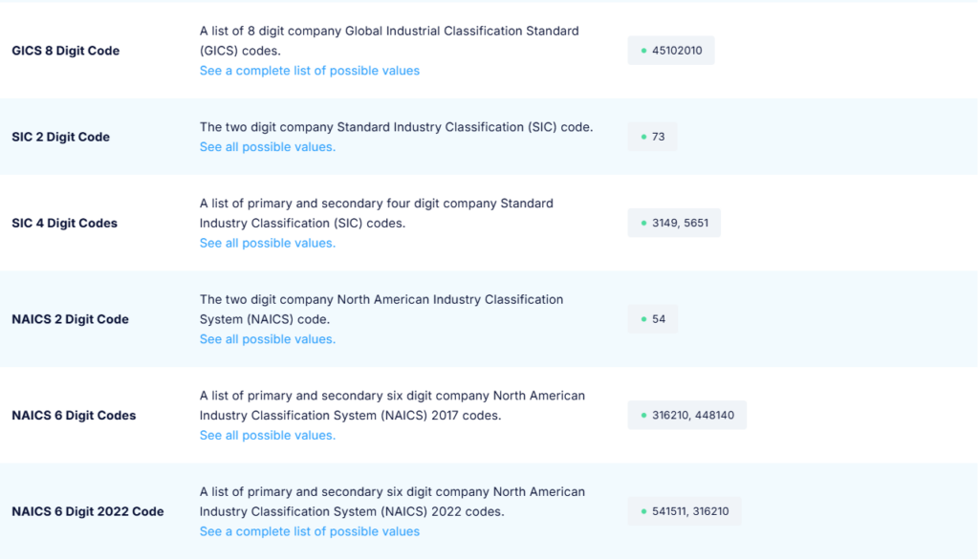This screenshot has width=979, height=560.
Task: Click the NAICS 6 Digit 2022 Code field name
Action: 87,511
